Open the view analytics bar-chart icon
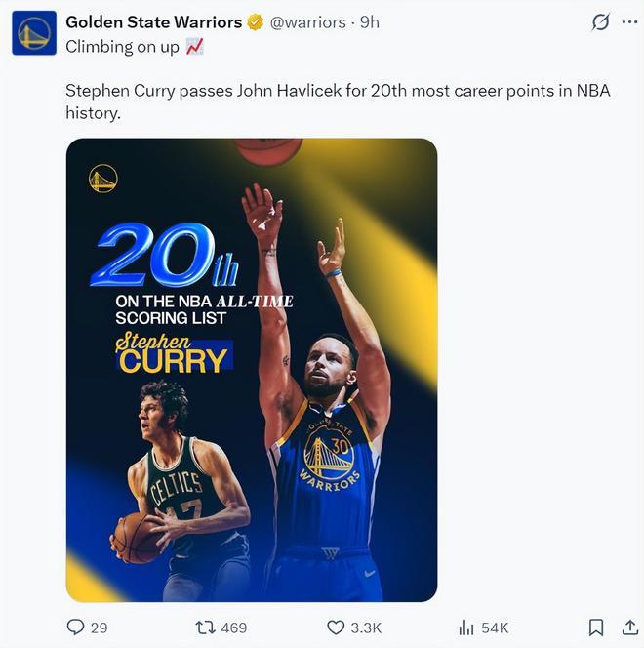Viewport: 644px width, 648px height. 466,627
